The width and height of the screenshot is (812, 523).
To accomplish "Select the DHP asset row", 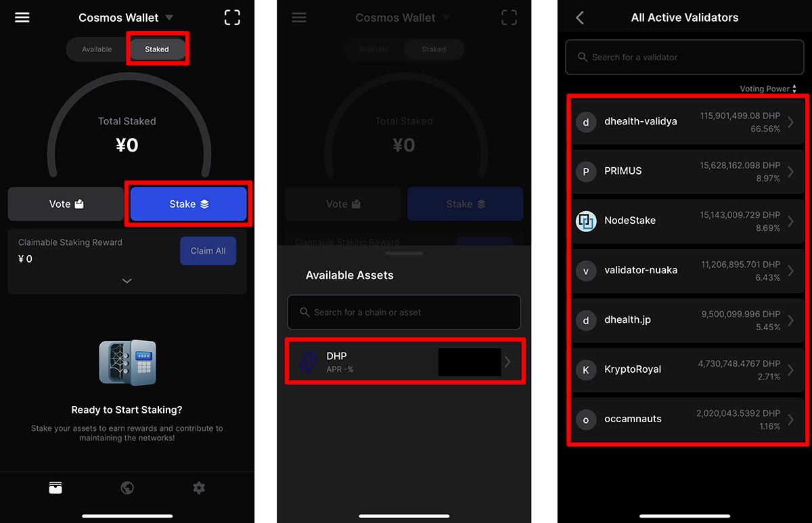I will pos(405,362).
